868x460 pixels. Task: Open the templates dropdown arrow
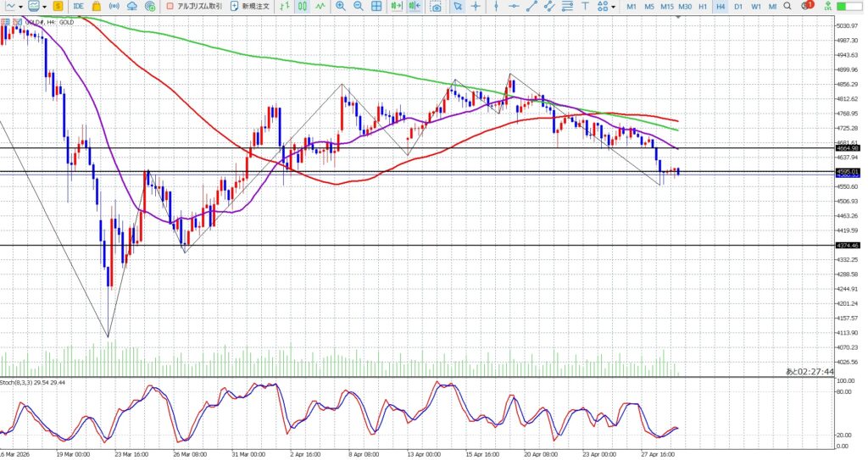(47, 7)
